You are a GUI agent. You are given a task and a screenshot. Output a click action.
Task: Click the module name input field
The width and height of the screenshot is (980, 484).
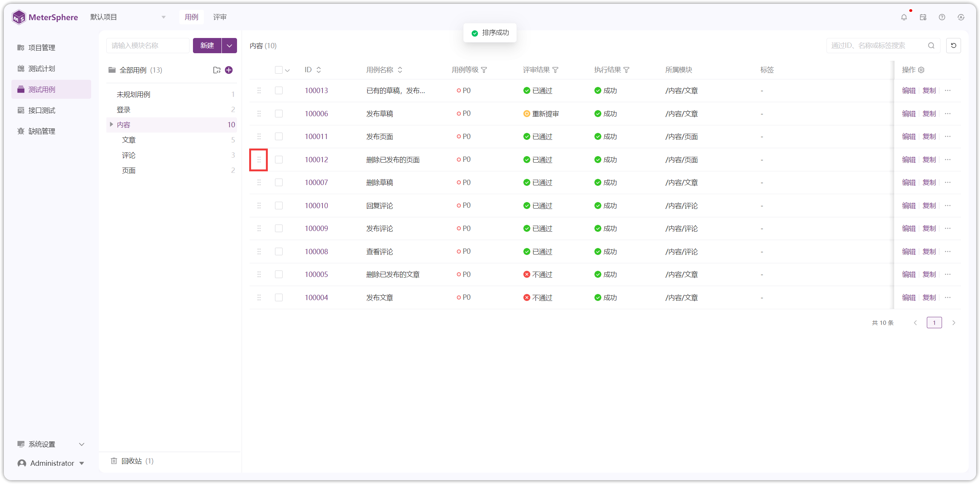point(148,46)
